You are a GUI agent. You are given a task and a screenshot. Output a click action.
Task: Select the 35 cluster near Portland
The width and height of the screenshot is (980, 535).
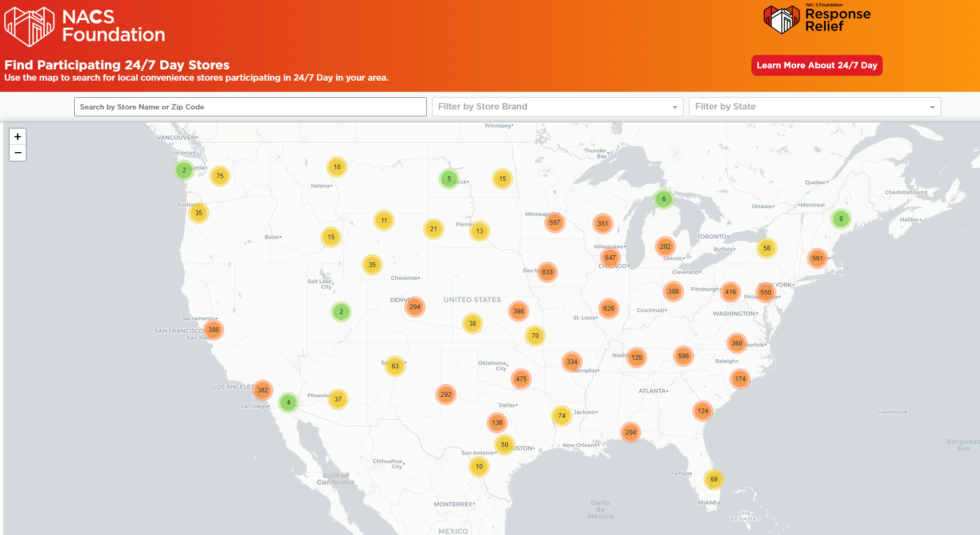click(x=199, y=213)
